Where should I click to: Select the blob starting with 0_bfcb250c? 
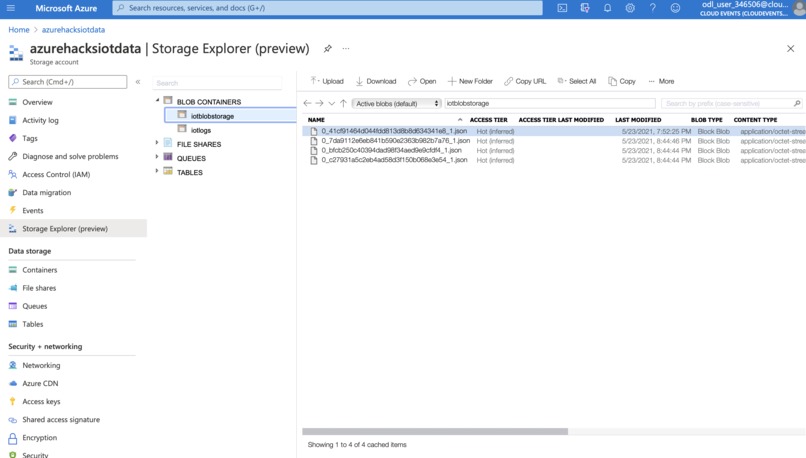(391, 150)
